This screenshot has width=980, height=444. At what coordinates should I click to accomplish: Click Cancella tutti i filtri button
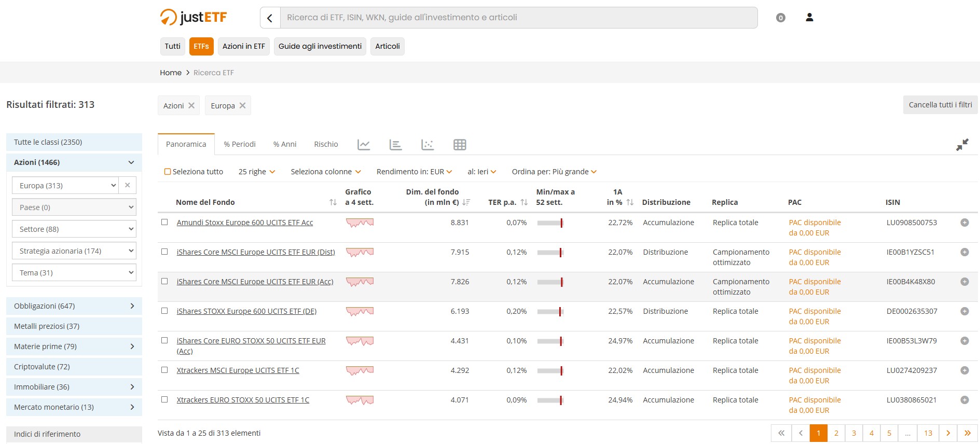(x=940, y=105)
